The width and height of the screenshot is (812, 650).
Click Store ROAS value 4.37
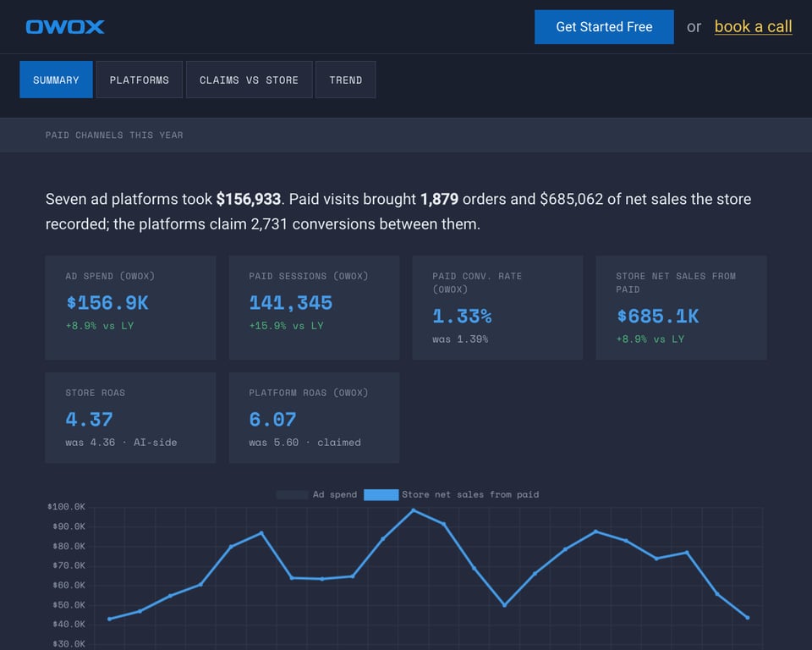(89, 419)
